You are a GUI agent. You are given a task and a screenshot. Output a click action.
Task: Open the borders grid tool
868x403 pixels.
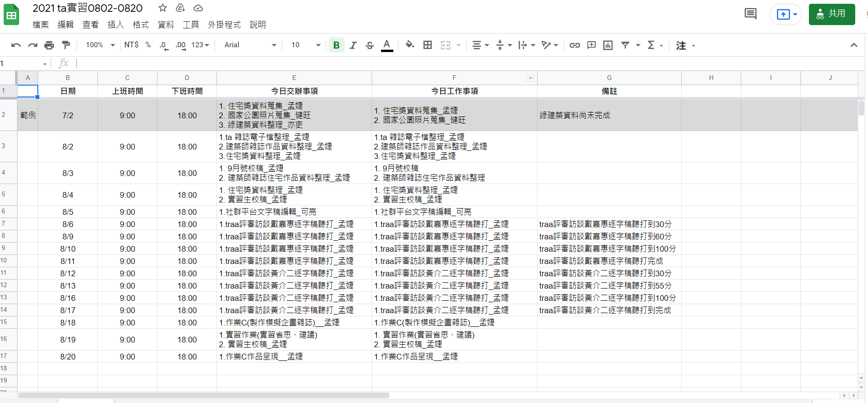point(427,45)
